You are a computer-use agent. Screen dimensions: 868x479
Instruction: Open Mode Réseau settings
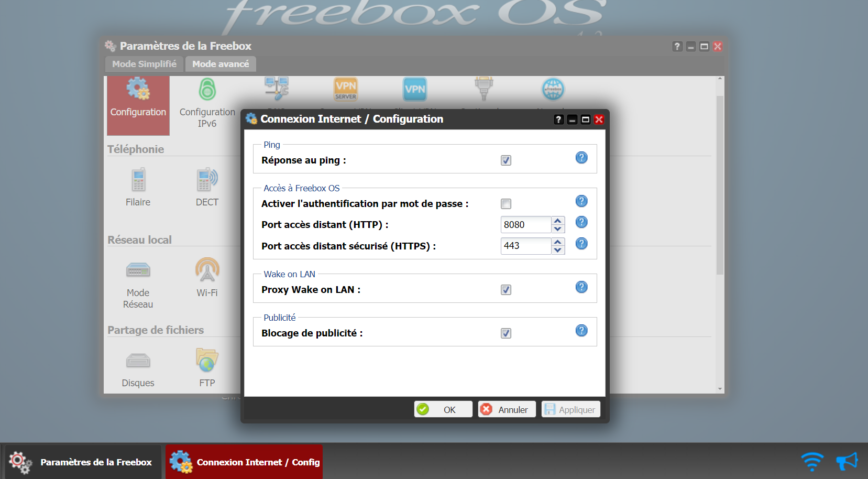click(x=138, y=282)
